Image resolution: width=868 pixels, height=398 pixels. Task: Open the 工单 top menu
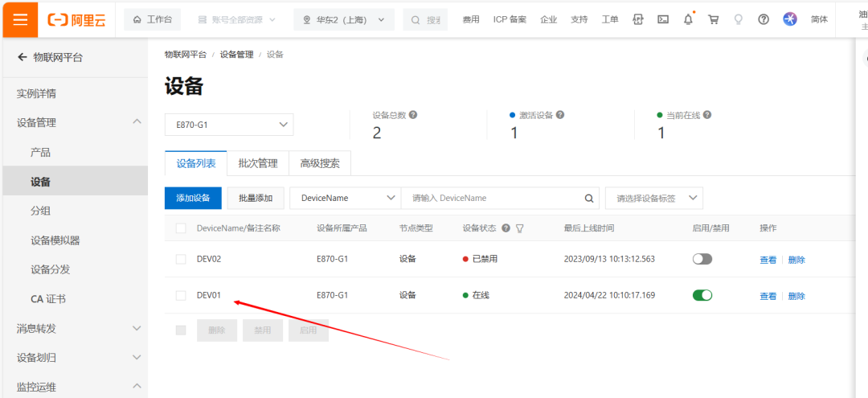coord(610,19)
